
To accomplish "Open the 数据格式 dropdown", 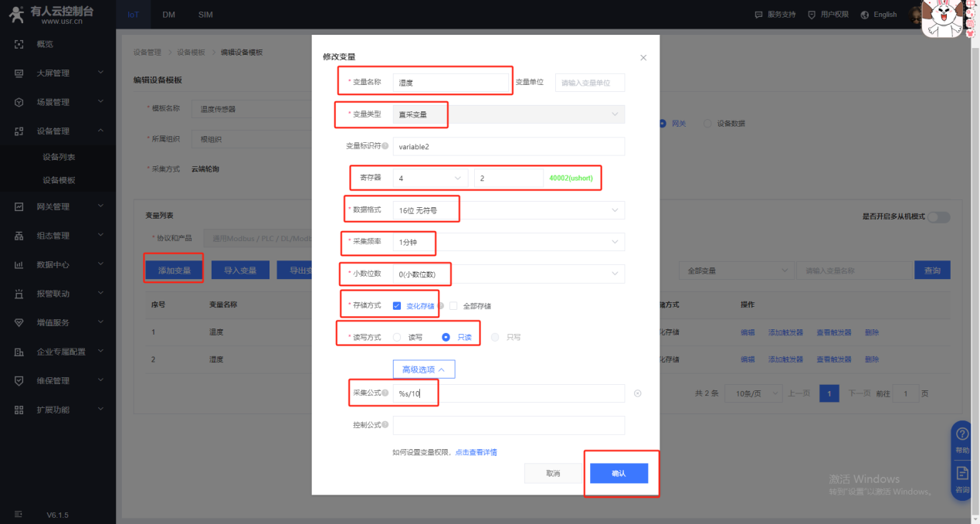I will [508, 210].
